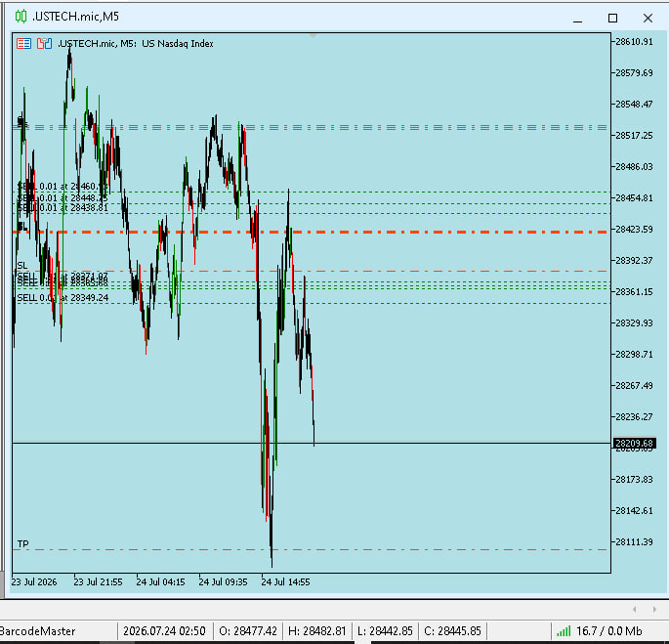Click the 24 Jul 09:35 time label
Viewport: 669px width, 644px height.
[223, 582]
